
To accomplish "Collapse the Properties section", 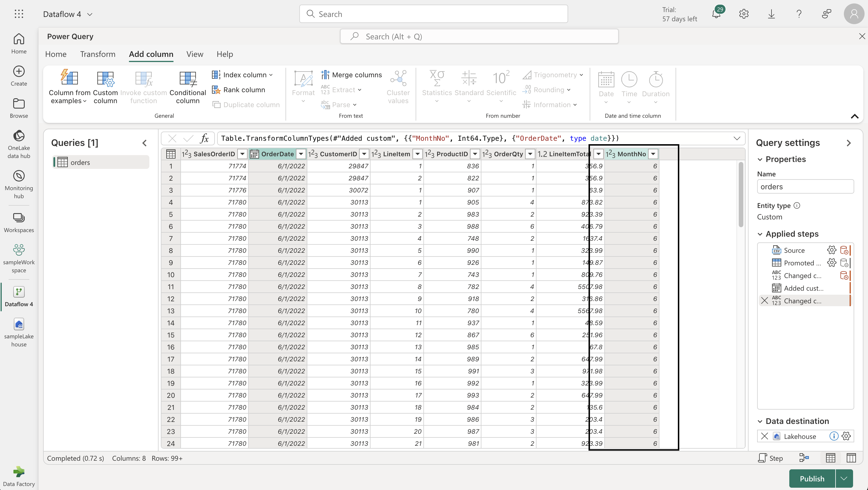I will 760,159.
